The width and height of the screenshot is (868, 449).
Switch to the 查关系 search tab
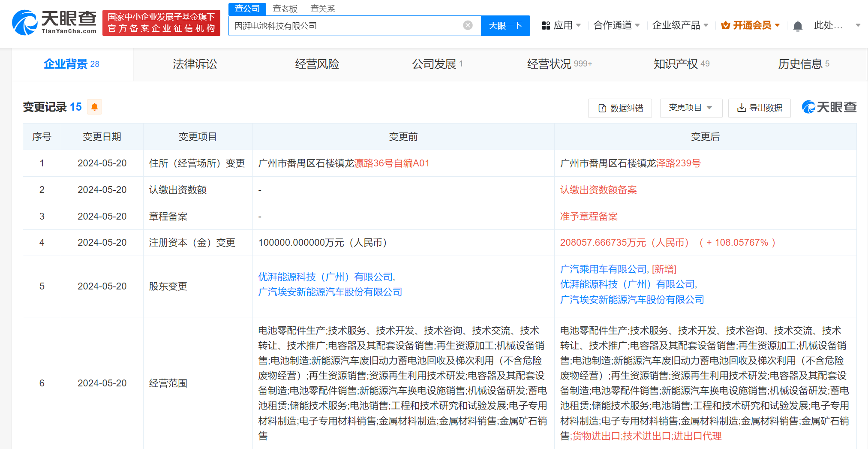coord(322,9)
